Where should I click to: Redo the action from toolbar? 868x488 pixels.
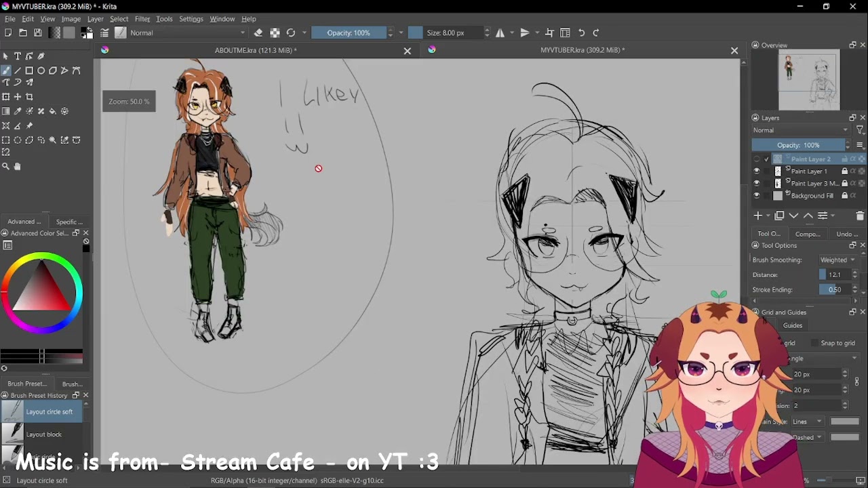tap(597, 33)
